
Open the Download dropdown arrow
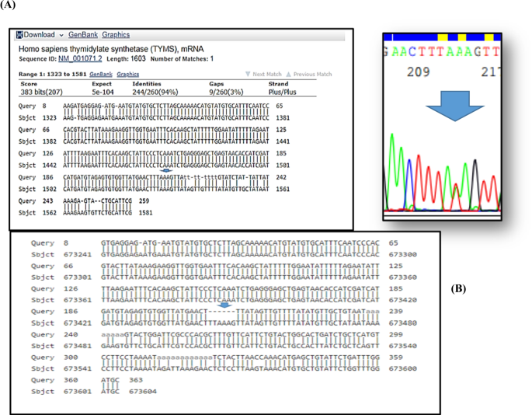click(x=61, y=35)
